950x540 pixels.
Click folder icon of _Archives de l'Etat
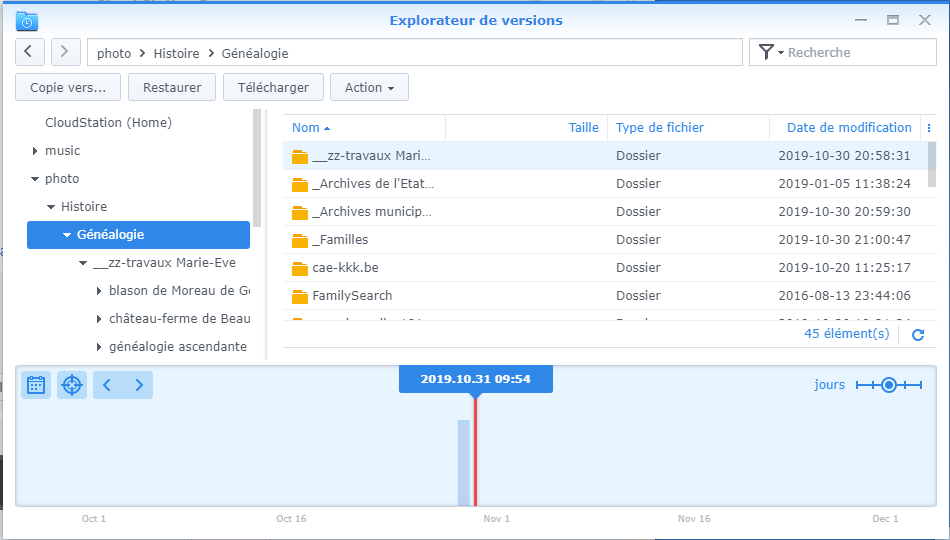pos(300,184)
